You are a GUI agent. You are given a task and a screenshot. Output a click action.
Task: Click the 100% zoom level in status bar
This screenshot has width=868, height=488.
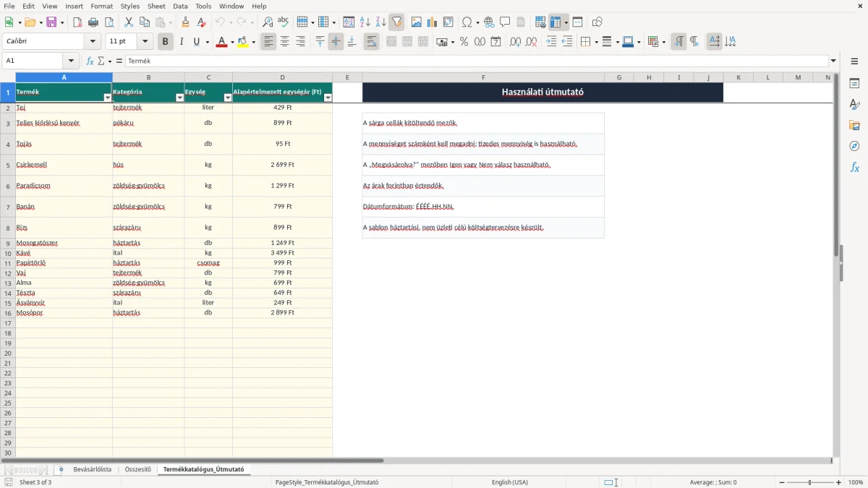[856, 482]
